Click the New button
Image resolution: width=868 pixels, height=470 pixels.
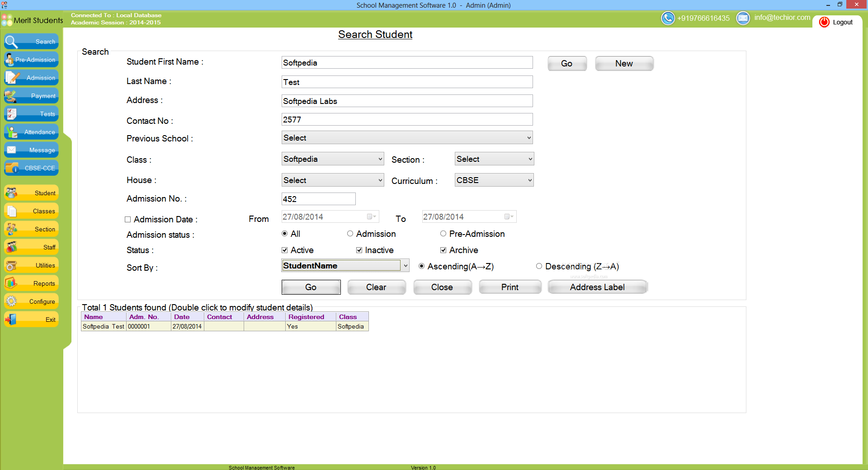point(624,64)
